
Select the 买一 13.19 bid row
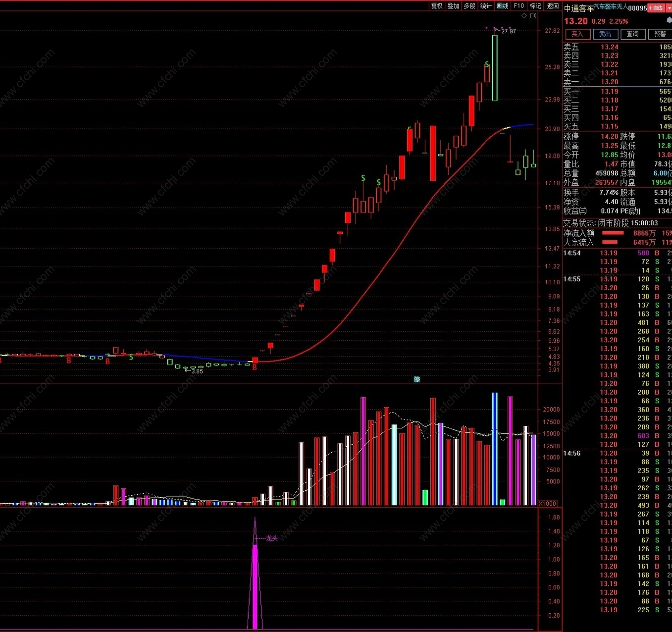[618, 92]
